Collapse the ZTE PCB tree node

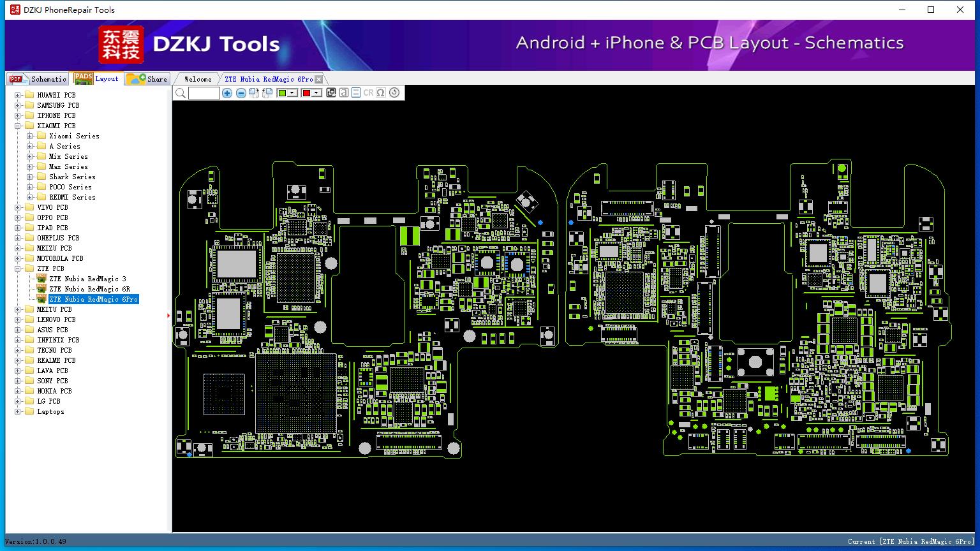click(17, 268)
